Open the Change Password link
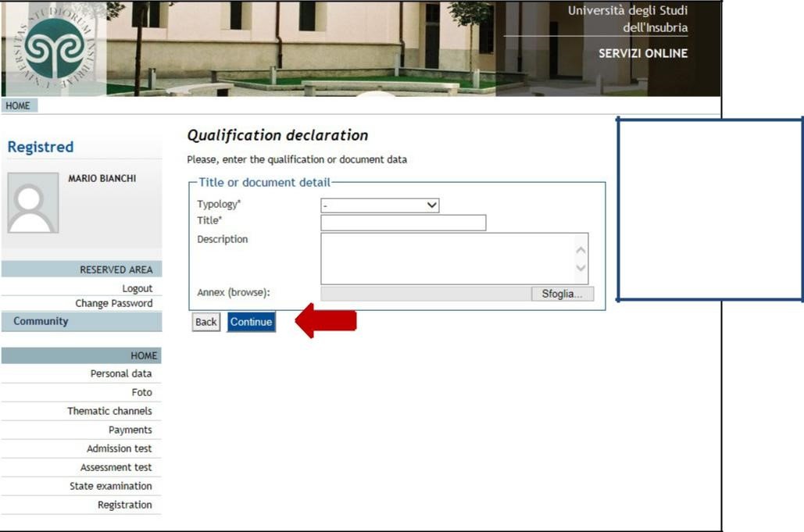 tap(114, 303)
